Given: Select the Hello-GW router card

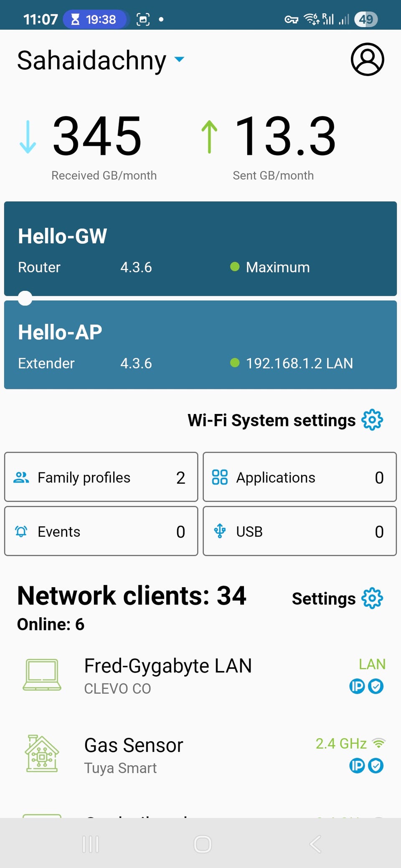Looking at the screenshot, I should [200, 249].
